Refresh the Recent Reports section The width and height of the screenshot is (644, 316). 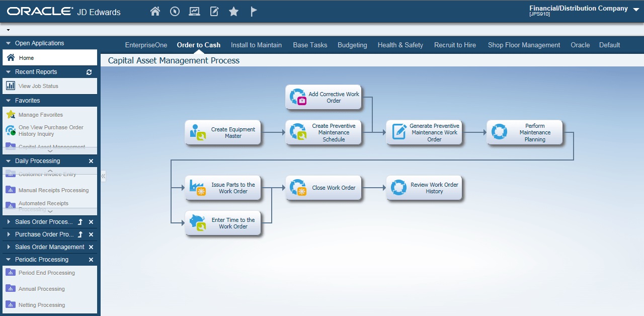point(89,72)
